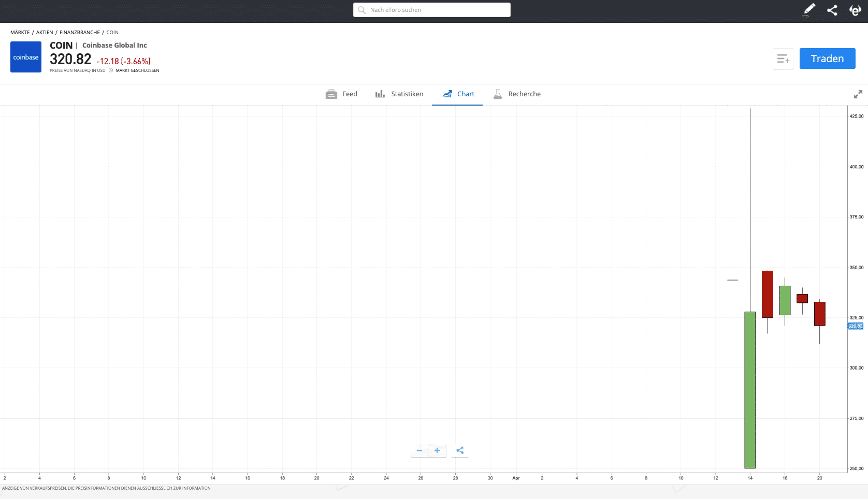Open the FINANZBRANCHE breadcrumb link
This screenshot has width=868, height=499.
(x=80, y=32)
